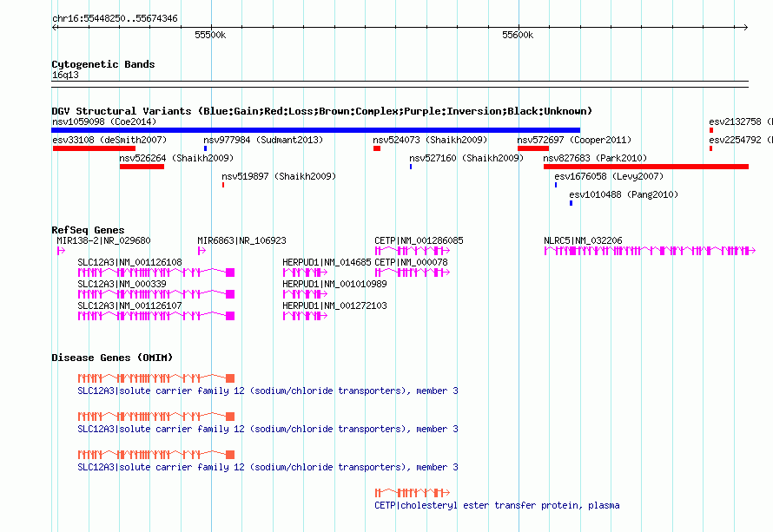
Task: Open the CETP|NM_001286085 transcript glyph
Action: (x=413, y=251)
